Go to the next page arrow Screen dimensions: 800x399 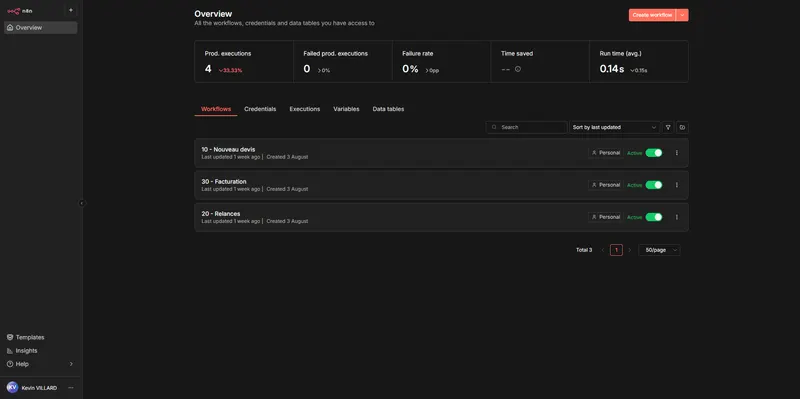pyautogui.click(x=630, y=251)
